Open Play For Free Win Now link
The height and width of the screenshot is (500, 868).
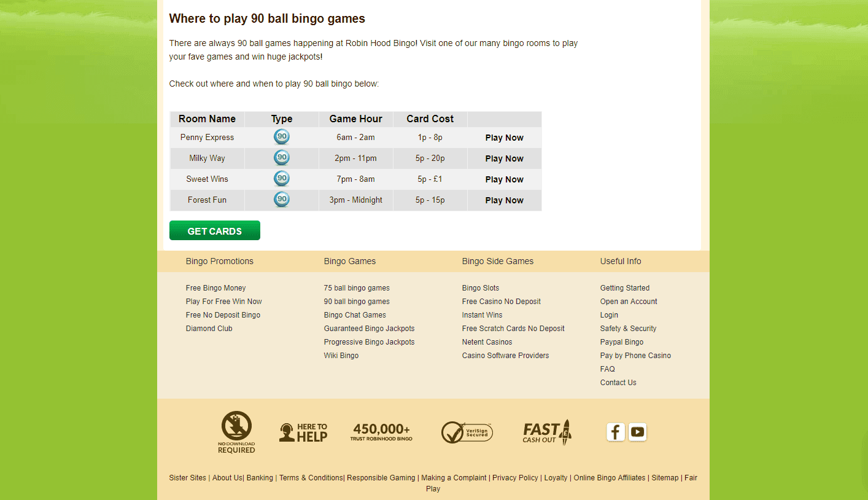(224, 302)
